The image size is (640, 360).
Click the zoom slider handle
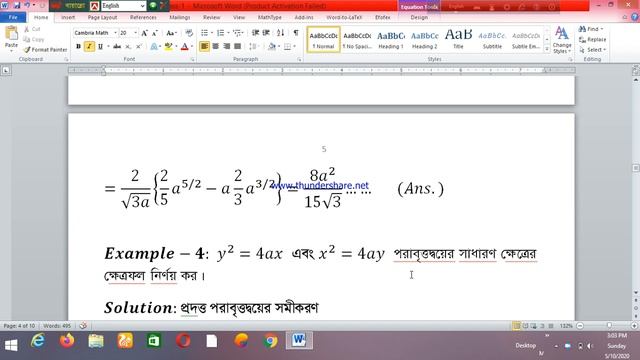[609, 326]
